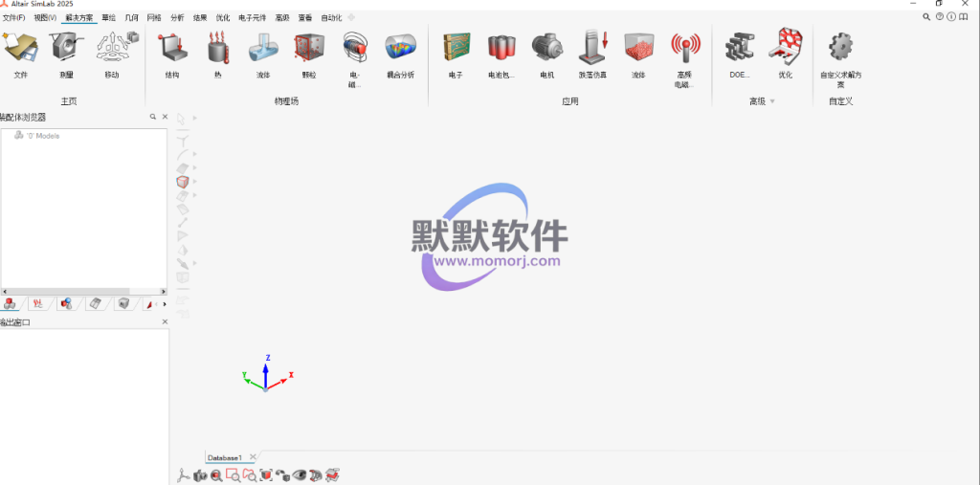Viewport: 980px width, 485px height.
Task: Close the 输出窗口 output panel
Action: point(165,322)
